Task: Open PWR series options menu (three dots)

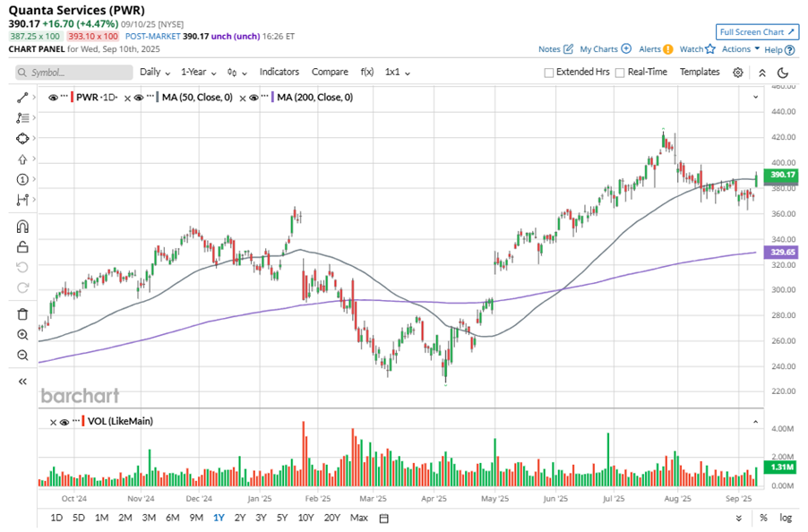Action: [64, 97]
